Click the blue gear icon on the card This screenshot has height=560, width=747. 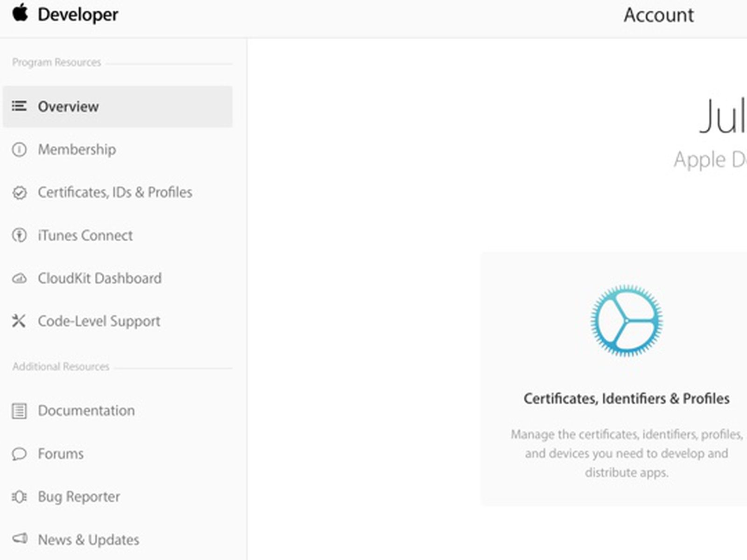[627, 321]
